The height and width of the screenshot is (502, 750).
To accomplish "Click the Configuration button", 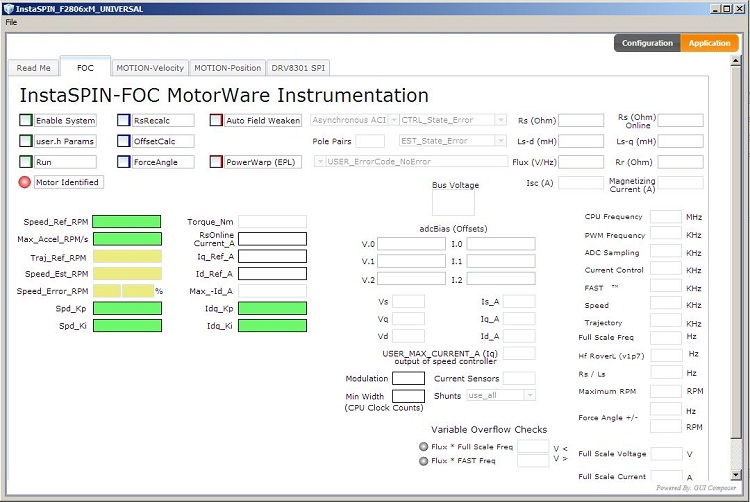I will point(647,43).
